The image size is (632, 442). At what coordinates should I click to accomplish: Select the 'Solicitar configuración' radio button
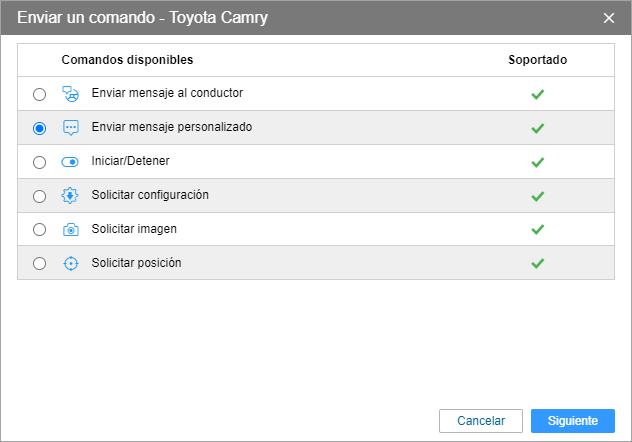point(40,196)
